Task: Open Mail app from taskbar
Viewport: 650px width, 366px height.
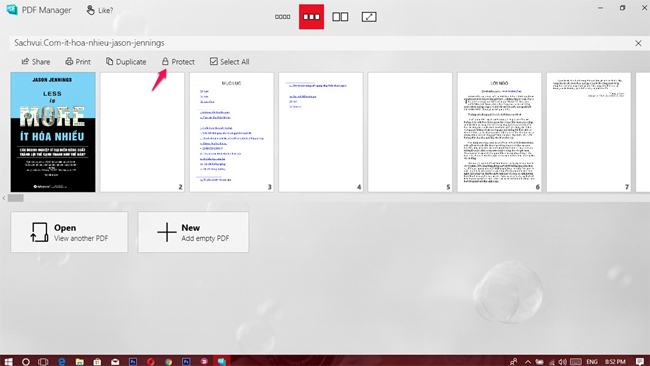Action: [x=115, y=361]
